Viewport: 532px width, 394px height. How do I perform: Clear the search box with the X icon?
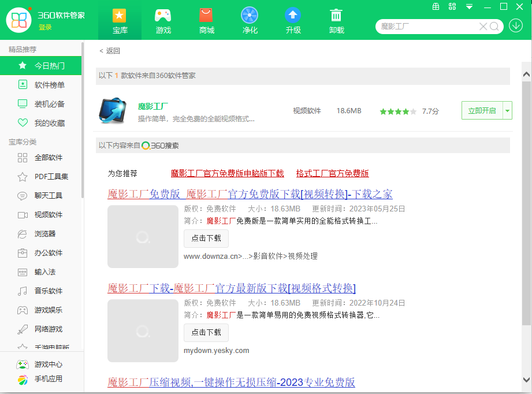[483, 27]
